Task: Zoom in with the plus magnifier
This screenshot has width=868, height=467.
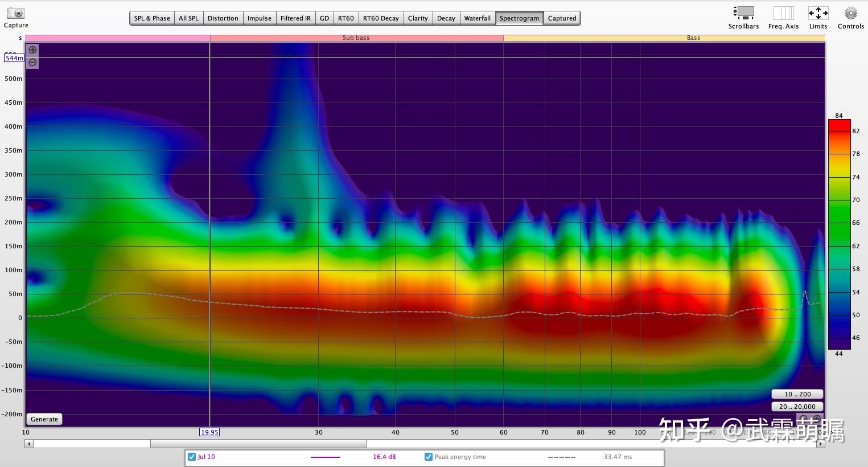Action: coord(33,50)
